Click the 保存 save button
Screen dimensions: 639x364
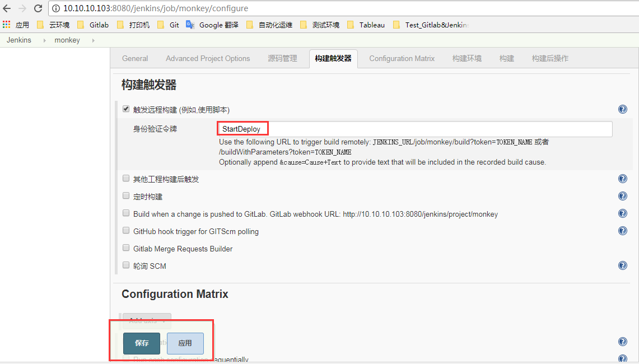(x=142, y=343)
